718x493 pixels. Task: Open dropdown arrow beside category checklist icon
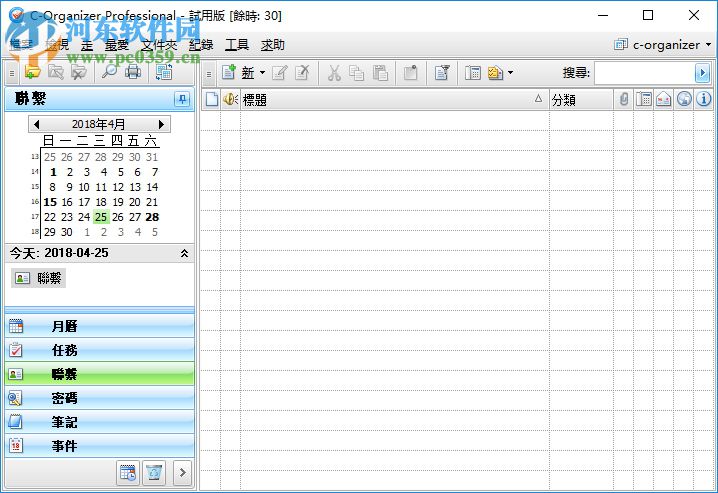[511, 72]
